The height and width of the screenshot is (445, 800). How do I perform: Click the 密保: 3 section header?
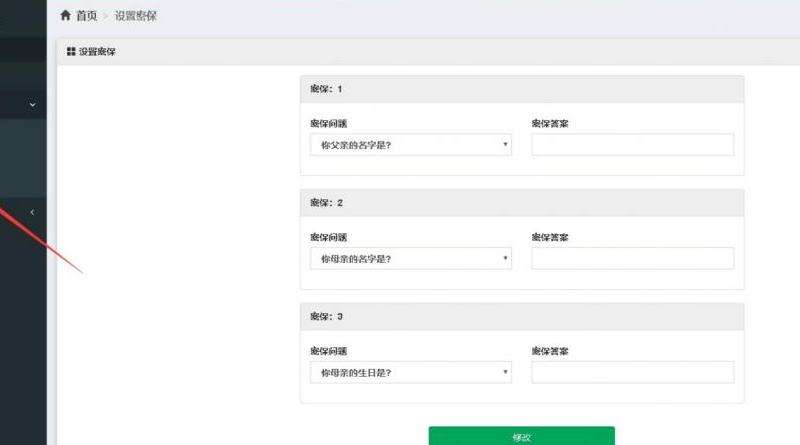(327, 317)
